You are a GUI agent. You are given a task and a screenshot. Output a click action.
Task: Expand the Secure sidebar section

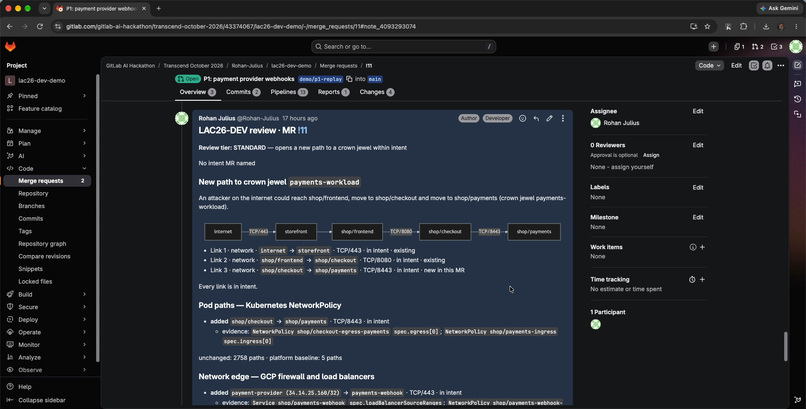84,307
